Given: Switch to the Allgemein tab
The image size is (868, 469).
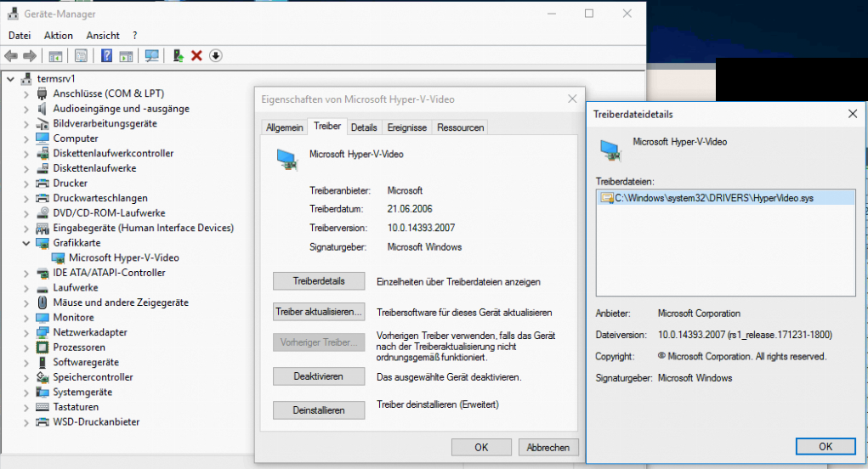Looking at the screenshot, I should click(x=284, y=127).
